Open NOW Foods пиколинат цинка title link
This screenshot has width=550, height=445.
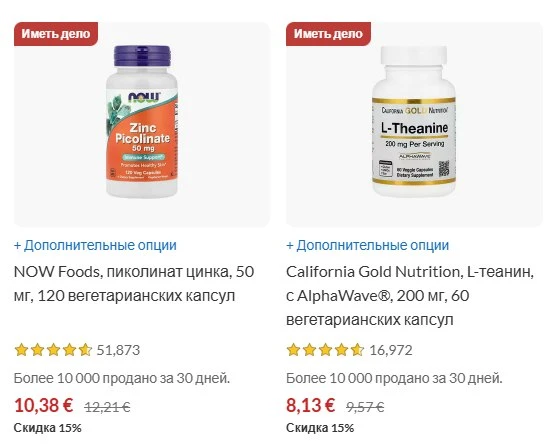(134, 284)
